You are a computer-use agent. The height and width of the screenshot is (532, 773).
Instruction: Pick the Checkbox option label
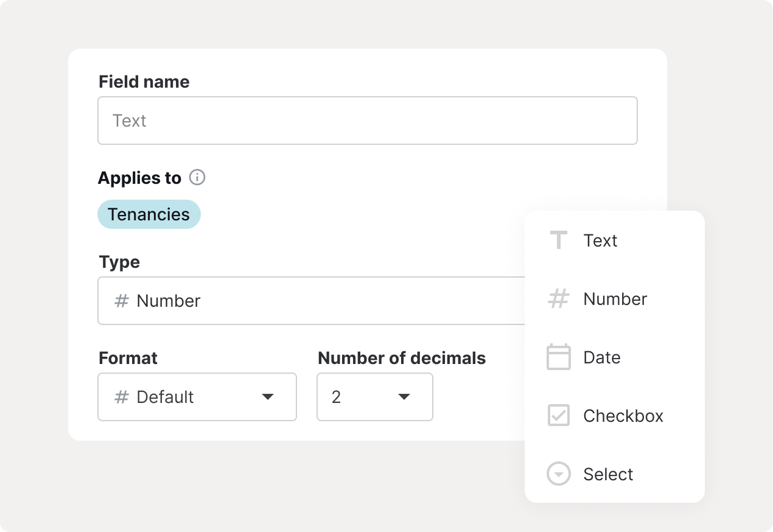pyautogui.click(x=623, y=416)
